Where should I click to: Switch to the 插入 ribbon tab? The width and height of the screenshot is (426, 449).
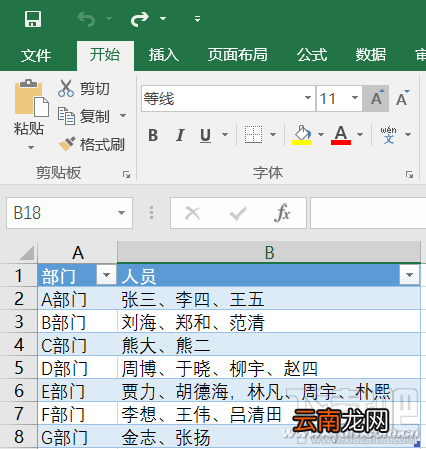tap(164, 55)
